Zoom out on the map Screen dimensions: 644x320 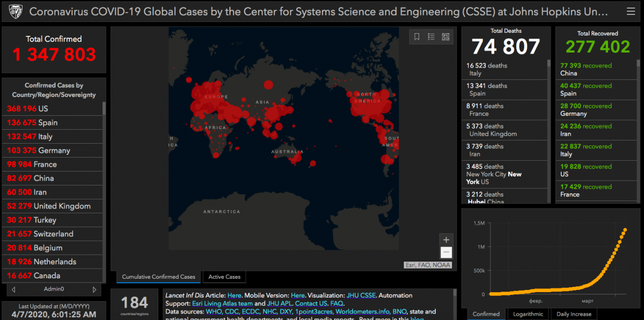click(x=446, y=252)
